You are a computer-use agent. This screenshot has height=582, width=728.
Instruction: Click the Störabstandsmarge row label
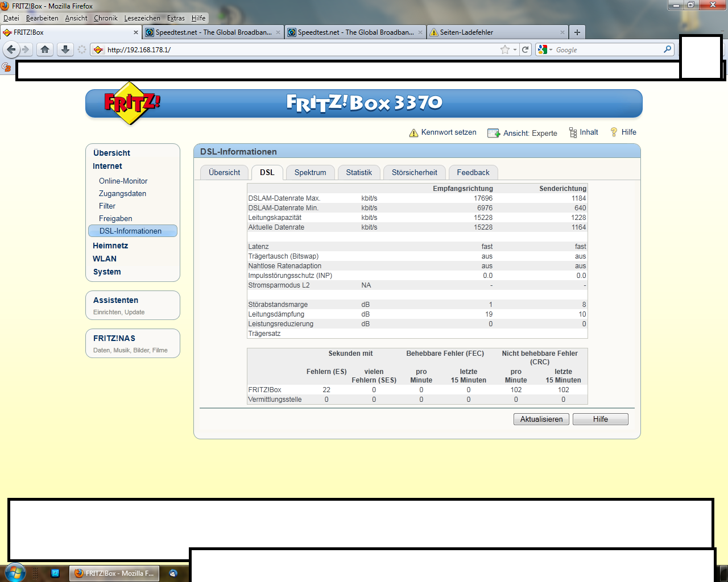[278, 305]
